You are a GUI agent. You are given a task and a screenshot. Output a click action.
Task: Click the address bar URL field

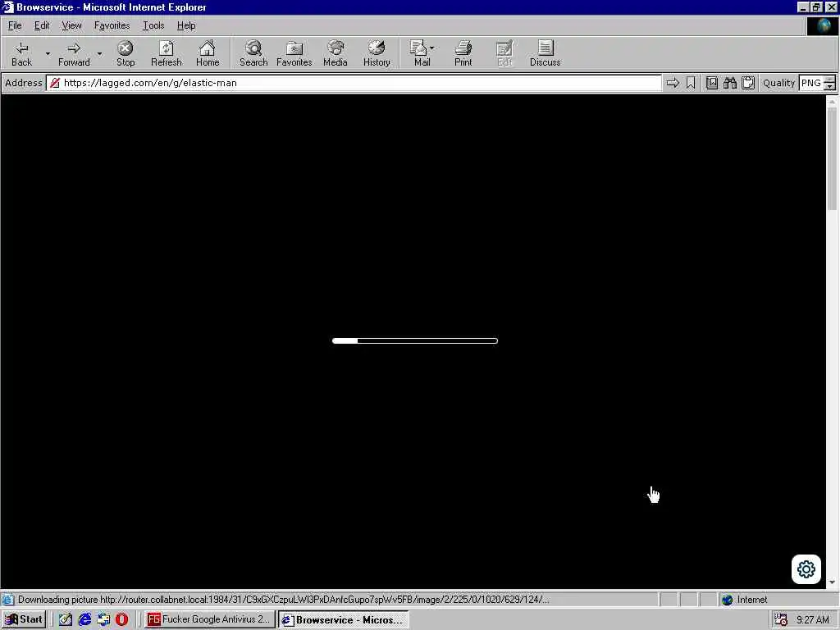tap(354, 83)
